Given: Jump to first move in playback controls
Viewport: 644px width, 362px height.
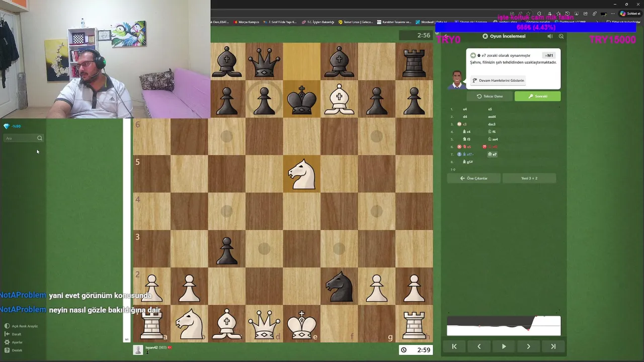Looking at the screenshot, I should click(454, 346).
